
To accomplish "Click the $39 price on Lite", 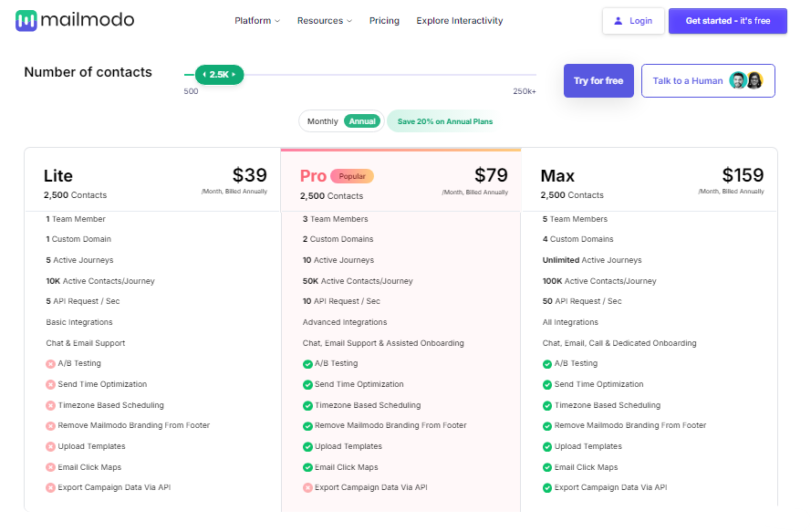I will tap(250, 175).
